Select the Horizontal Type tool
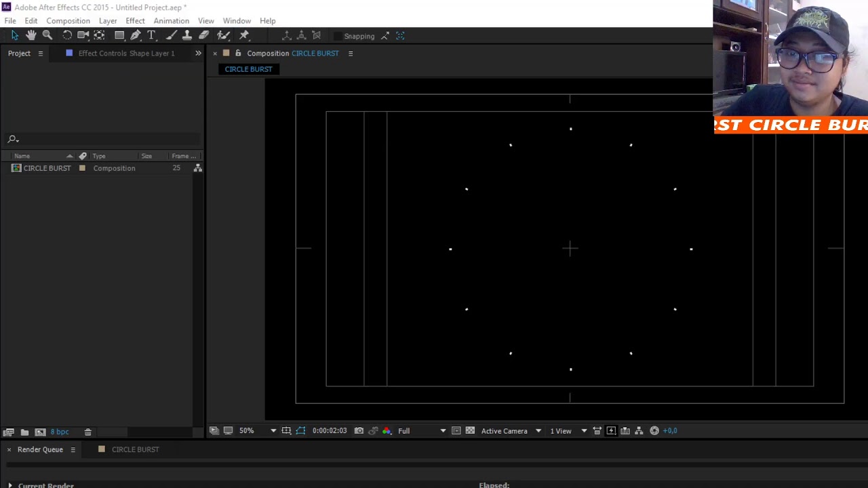The width and height of the screenshot is (868, 488). click(151, 35)
